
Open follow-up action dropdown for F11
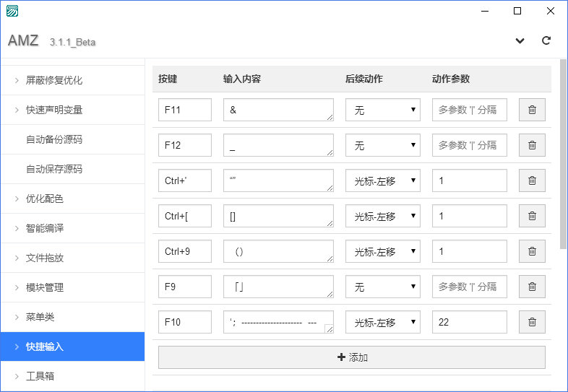point(382,110)
